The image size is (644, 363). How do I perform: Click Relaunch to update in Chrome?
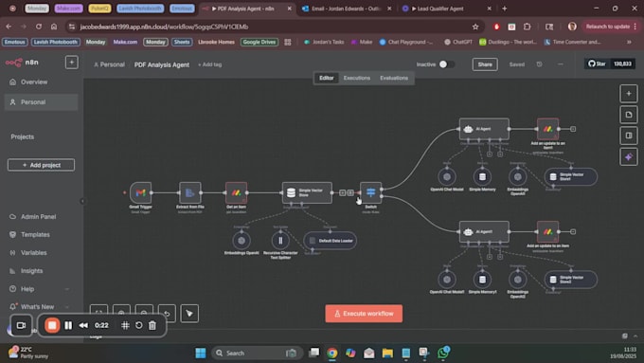pyautogui.click(x=608, y=27)
